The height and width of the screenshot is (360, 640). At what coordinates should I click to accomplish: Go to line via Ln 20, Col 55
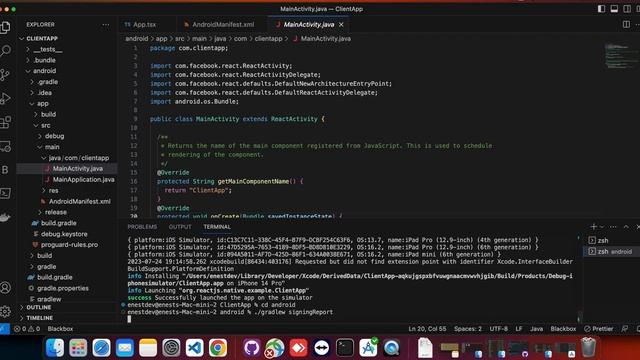[427, 329]
